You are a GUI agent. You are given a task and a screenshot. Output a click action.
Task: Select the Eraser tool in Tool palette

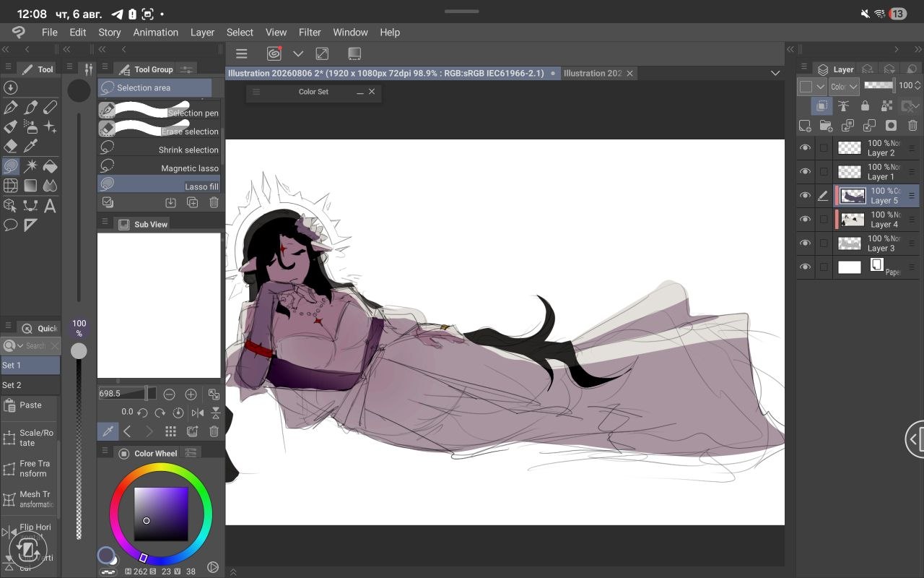coord(10,146)
